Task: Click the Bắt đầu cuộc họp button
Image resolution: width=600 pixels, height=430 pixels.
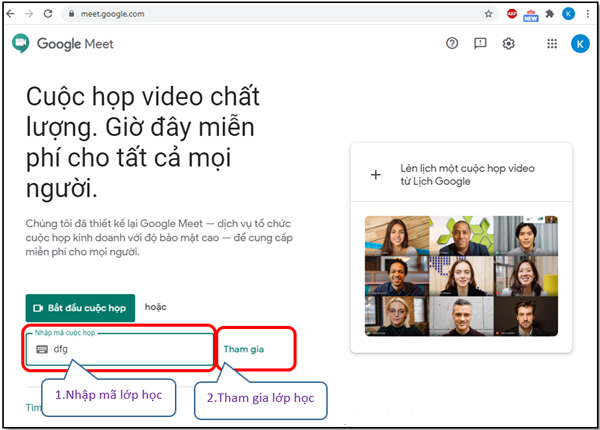Action: point(80,308)
